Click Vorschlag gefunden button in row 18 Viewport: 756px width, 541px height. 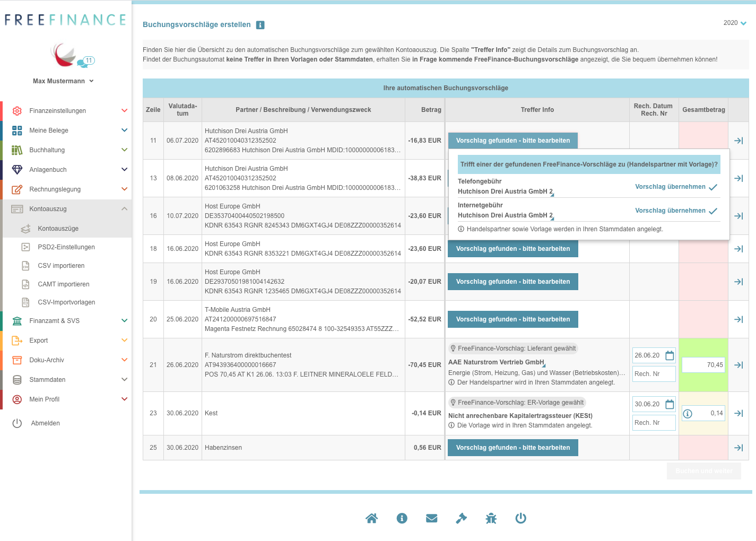coord(513,249)
